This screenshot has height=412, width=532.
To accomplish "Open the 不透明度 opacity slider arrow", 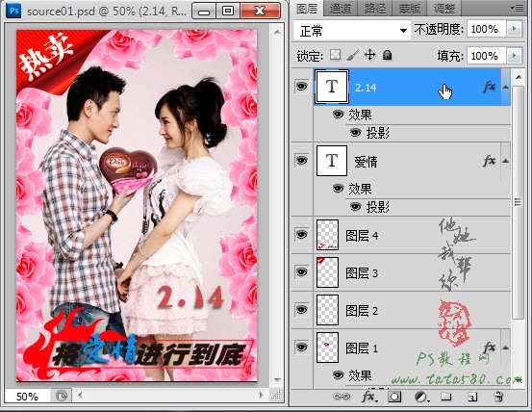I will click(x=514, y=29).
